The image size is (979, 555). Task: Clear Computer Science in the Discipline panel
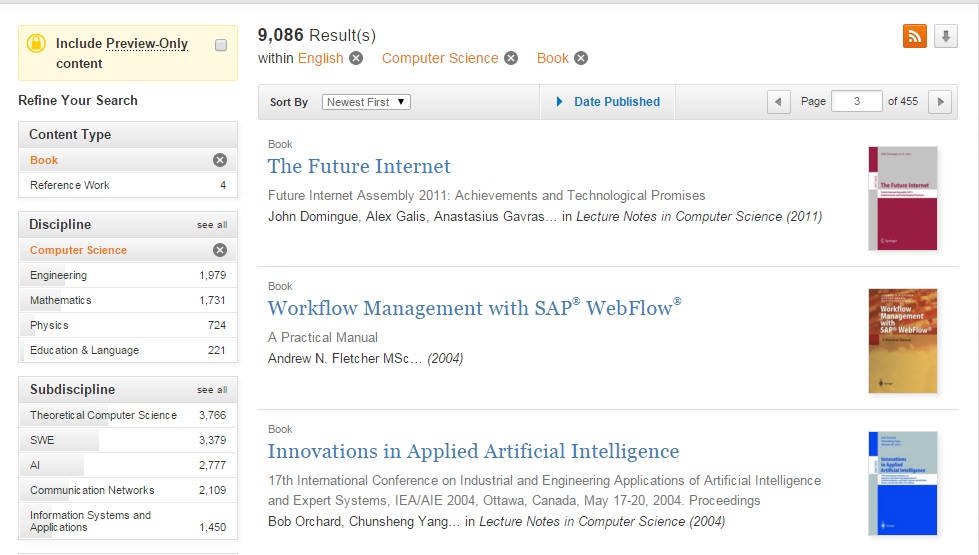220,250
